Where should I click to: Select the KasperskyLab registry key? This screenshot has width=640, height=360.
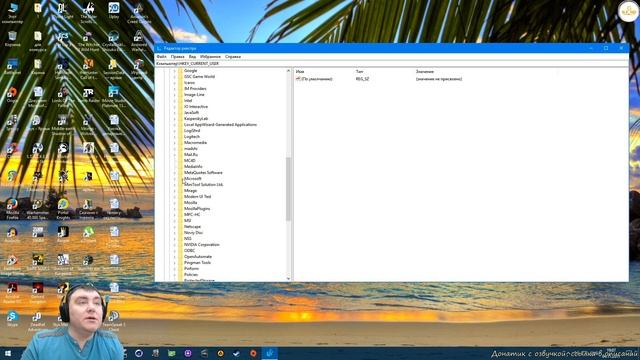(196, 118)
